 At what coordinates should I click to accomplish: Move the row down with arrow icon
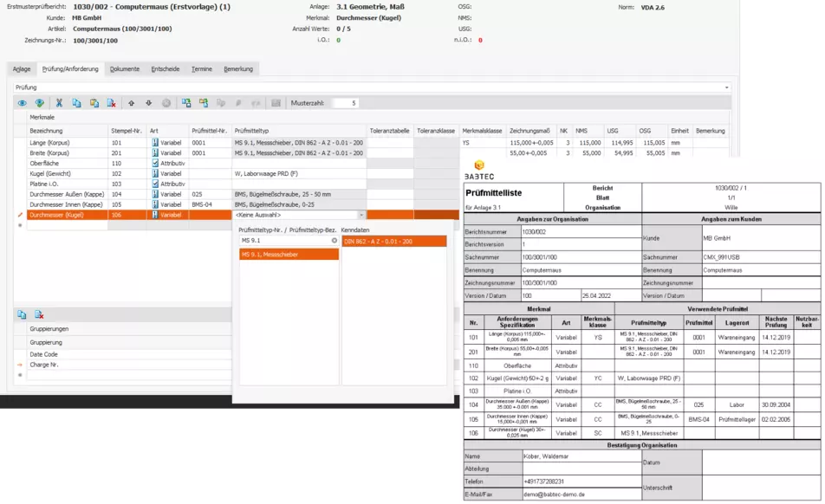point(149,103)
